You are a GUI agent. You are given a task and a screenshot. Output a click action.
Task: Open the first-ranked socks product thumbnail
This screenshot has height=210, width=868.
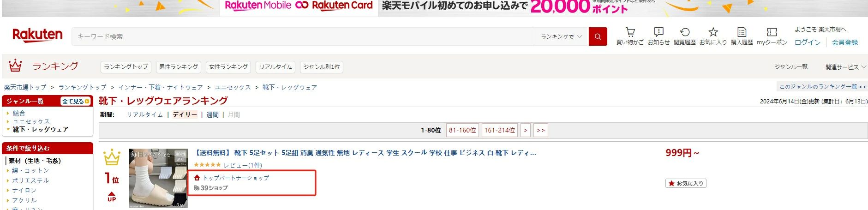click(x=158, y=178)
